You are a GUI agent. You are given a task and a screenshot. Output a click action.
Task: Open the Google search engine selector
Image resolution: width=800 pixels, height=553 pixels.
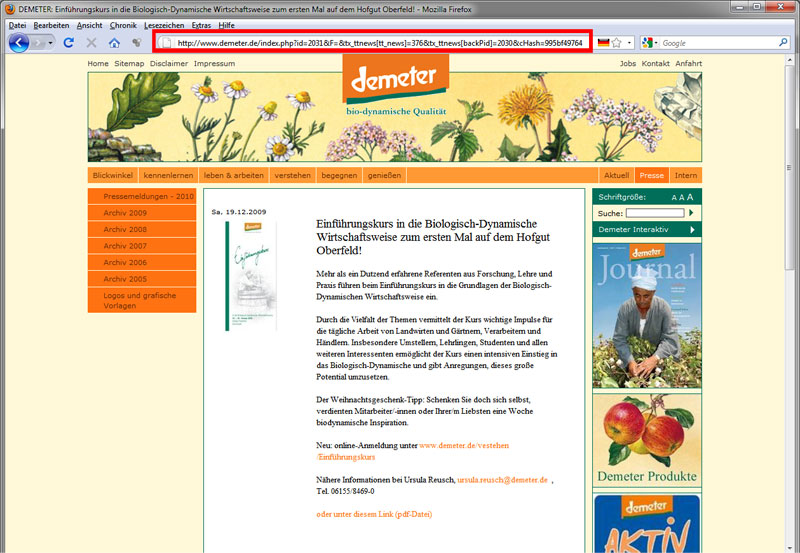point(649,43)
